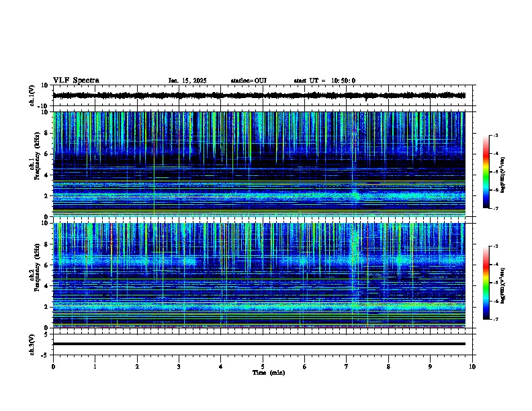Image resolution: width=532 pixels, height=411 pixels.
Task: Click the "-7" label on ch.2 colorbar
Action: coord(496,319)
